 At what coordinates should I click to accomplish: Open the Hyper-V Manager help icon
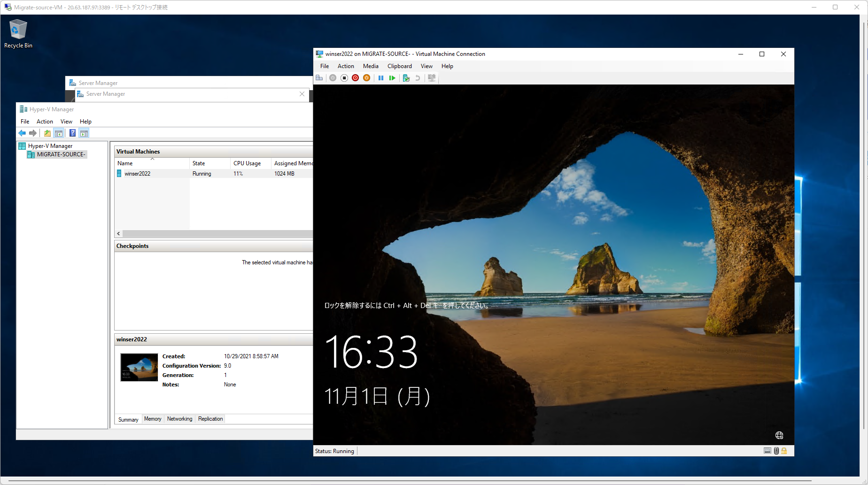[72, 133]
